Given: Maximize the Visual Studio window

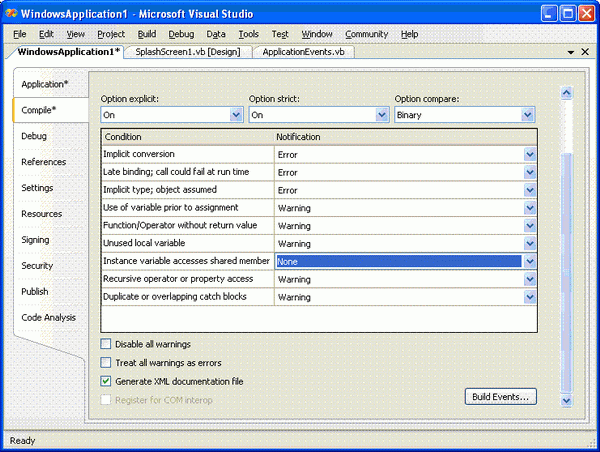Looking at the screenshot, I should click(x=568, y=14).
